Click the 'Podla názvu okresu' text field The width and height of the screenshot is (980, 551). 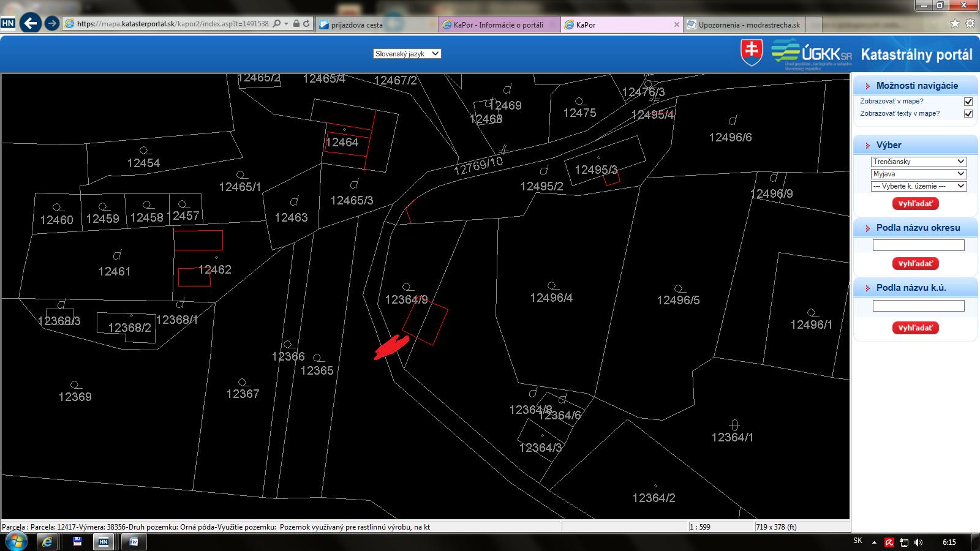pyautogui.click(x=918, y=246)
